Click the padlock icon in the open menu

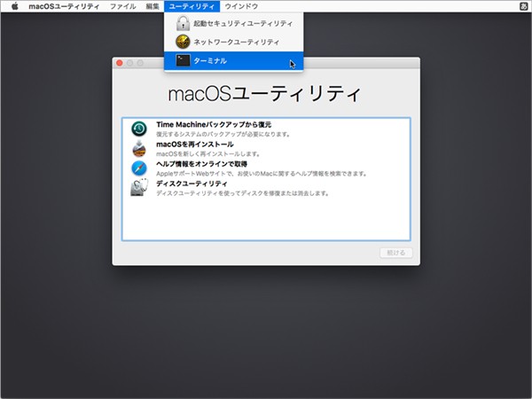(x=183, y=23)
